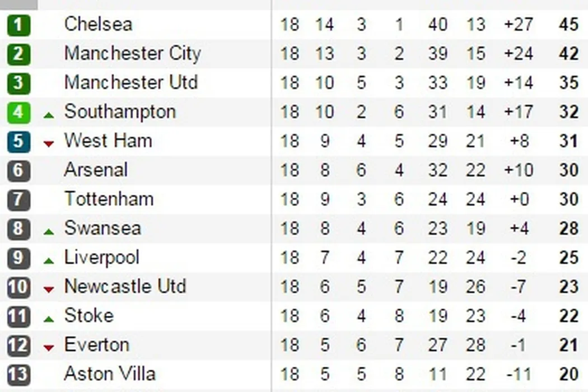Screen dimensions: 588x392
Task: Click the rank 1 badge beside Chelsea
Action: point(18,25)
